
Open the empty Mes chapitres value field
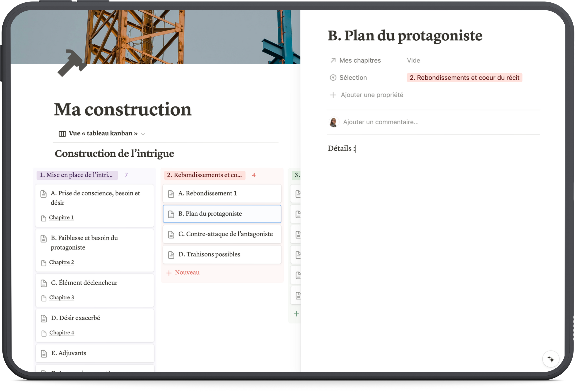(x=413, y=60)
